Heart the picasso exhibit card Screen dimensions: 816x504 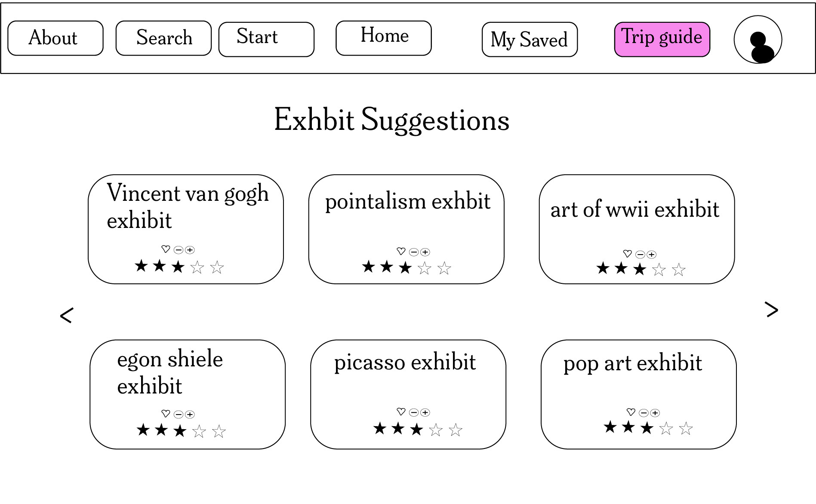(x=401, y=412)
